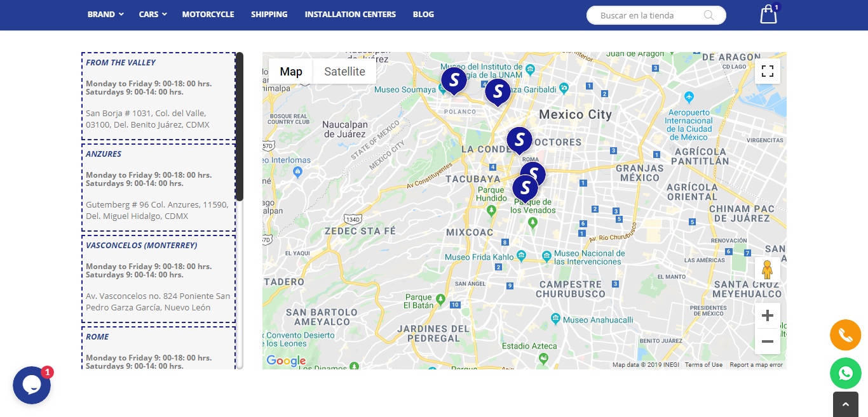Click the ZEDEC STA FÉ map label
The height and width of the screenshot is (417, 868).
pyautogui.click(x=360, y=231)
